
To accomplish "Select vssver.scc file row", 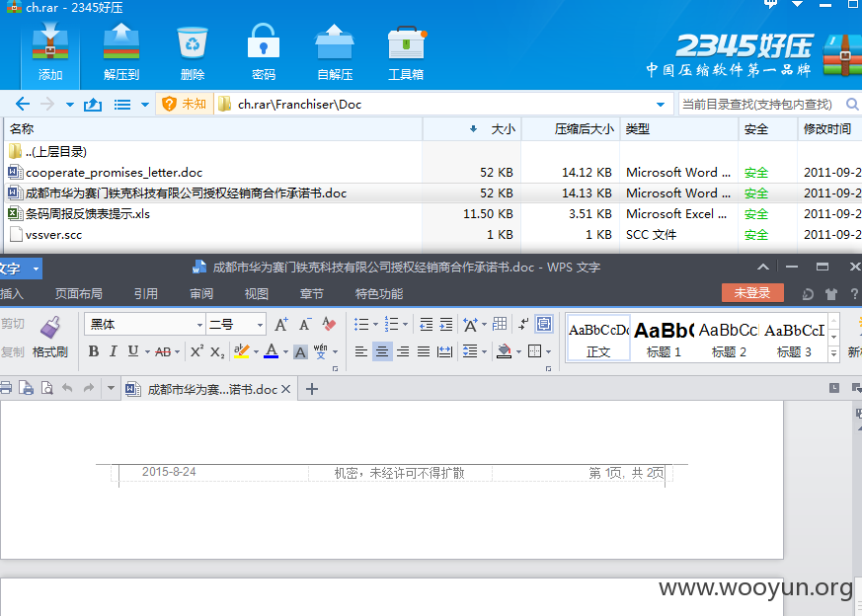I will coord(431,235).
